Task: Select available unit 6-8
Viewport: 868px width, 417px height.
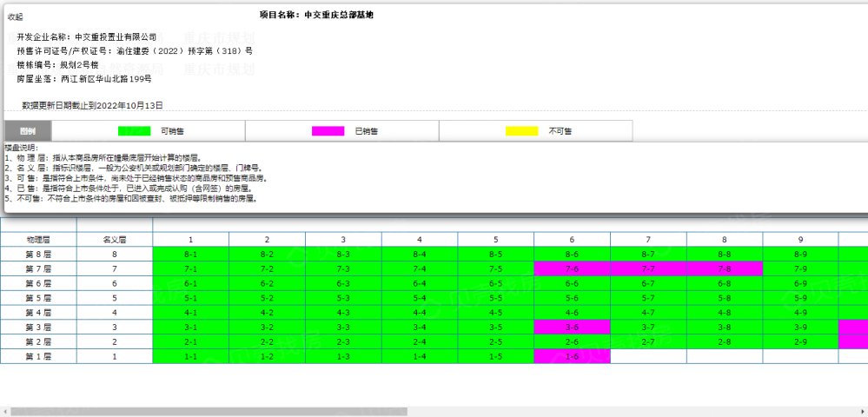Action: [x=725, y=283]
